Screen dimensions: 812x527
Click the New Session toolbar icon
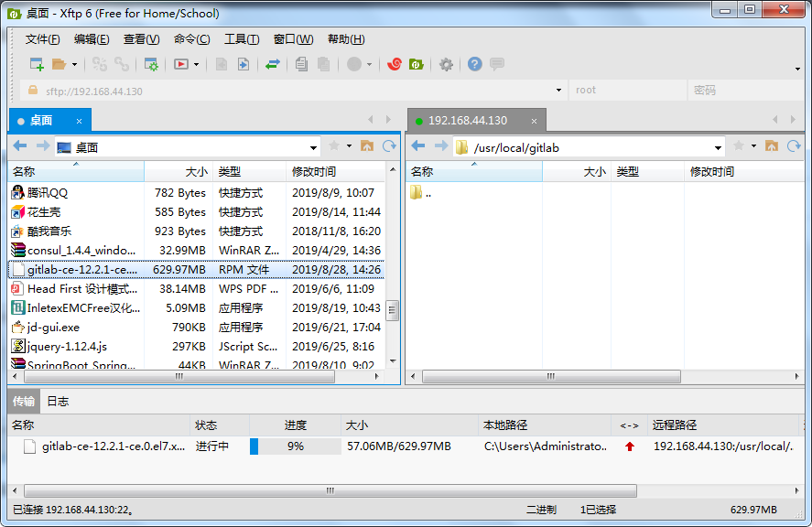pos(37,64)
